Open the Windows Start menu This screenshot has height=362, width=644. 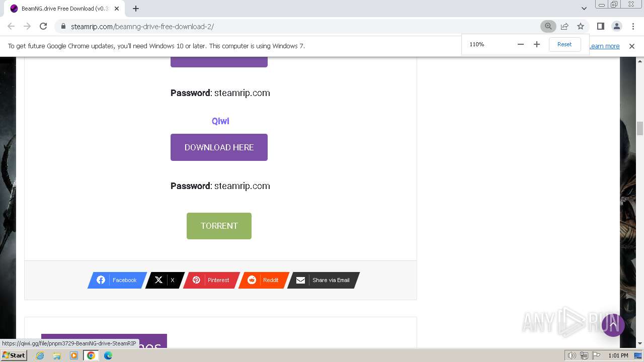point(14,355)
